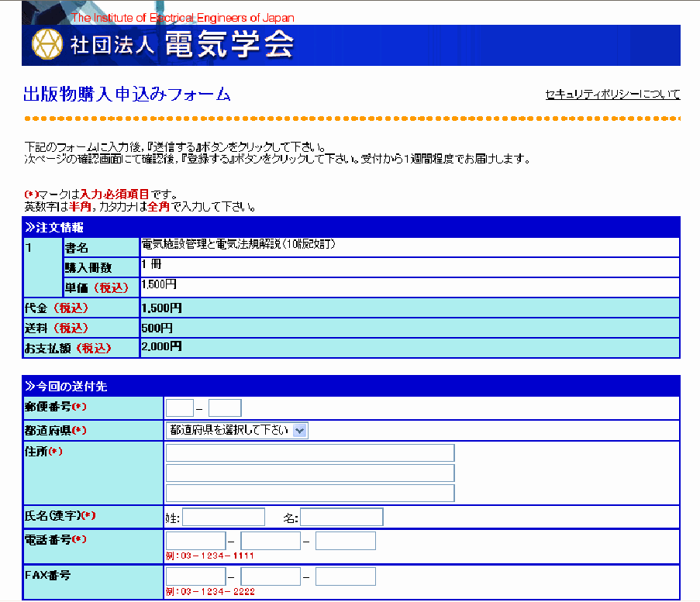Click the 出版物購入申込みフォーム page heading
This screenshot has width=700, height=602.
tap(127, 95)
